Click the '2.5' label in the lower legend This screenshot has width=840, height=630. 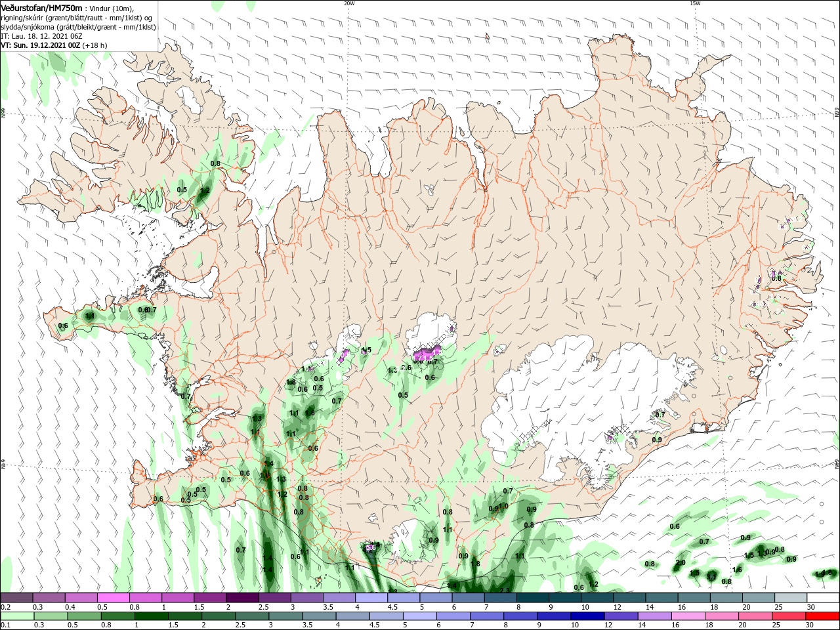click(x=240, y=625)
